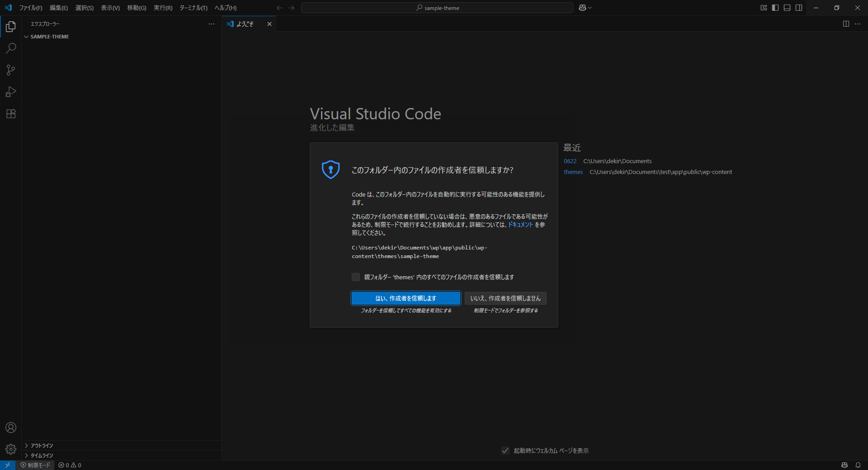
Task: Open Copilot chat icon in title bar
Action: 582,8
